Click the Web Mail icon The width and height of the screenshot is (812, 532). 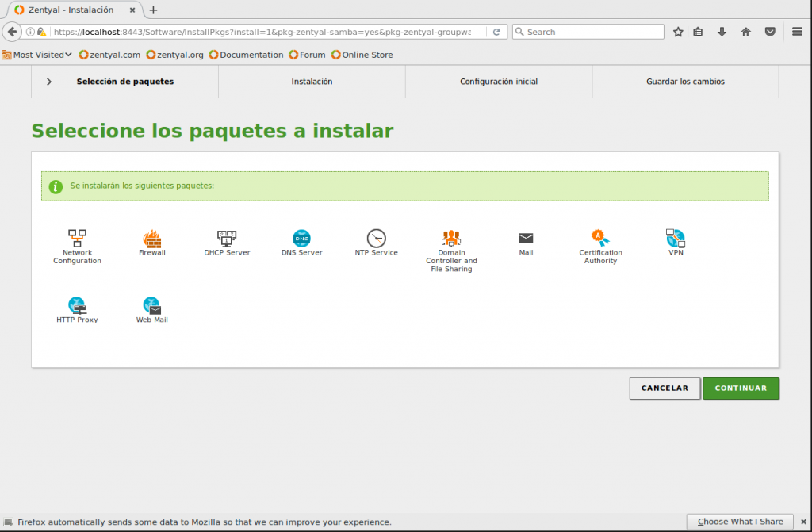coord(151,305)
